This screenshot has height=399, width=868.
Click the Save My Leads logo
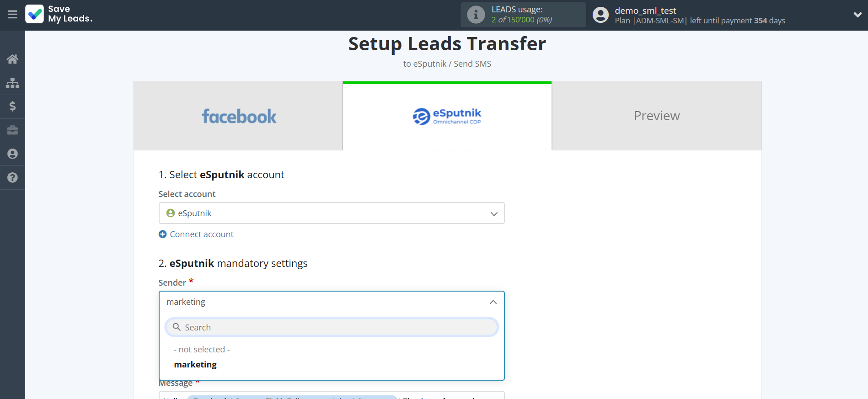click(x=59, y=14)
